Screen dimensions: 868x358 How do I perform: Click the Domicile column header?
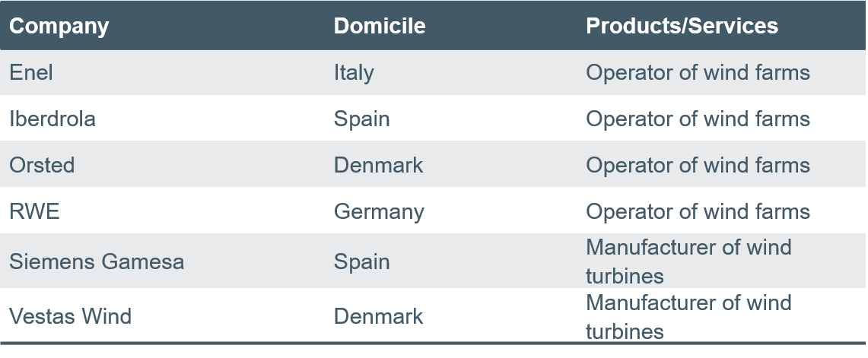pos(379,26)
